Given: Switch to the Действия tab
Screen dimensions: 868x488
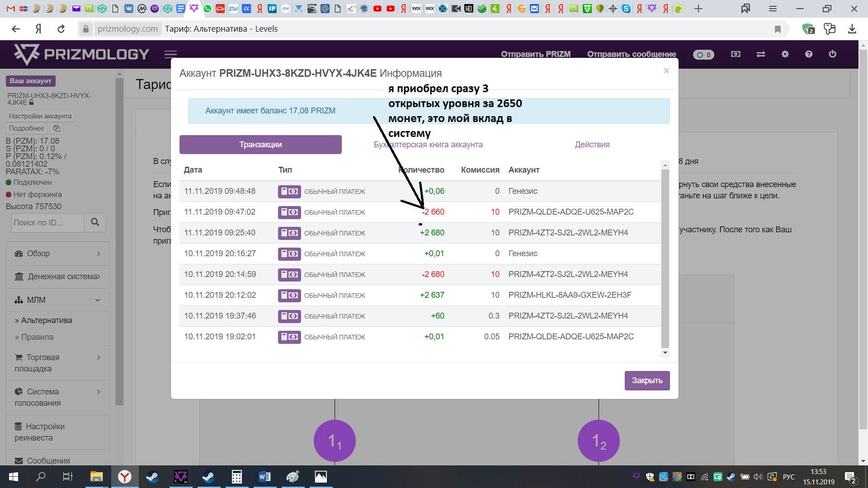Looking at the screenshot, I should pos(592,145).
